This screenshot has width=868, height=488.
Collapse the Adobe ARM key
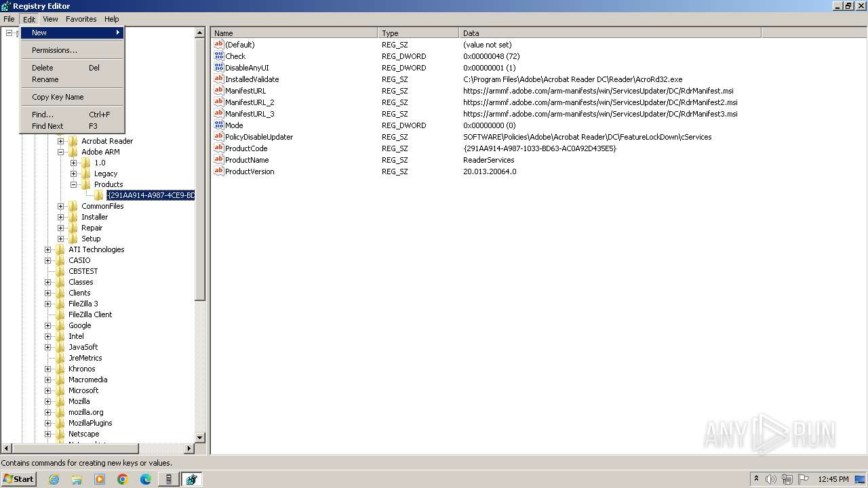pos(60,152)
